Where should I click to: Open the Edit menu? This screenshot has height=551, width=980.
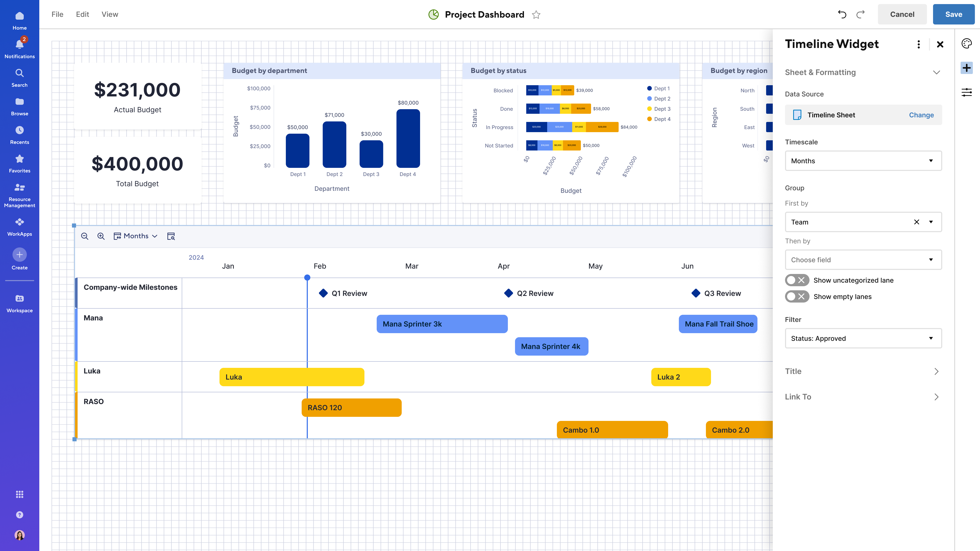pos(82,14)
